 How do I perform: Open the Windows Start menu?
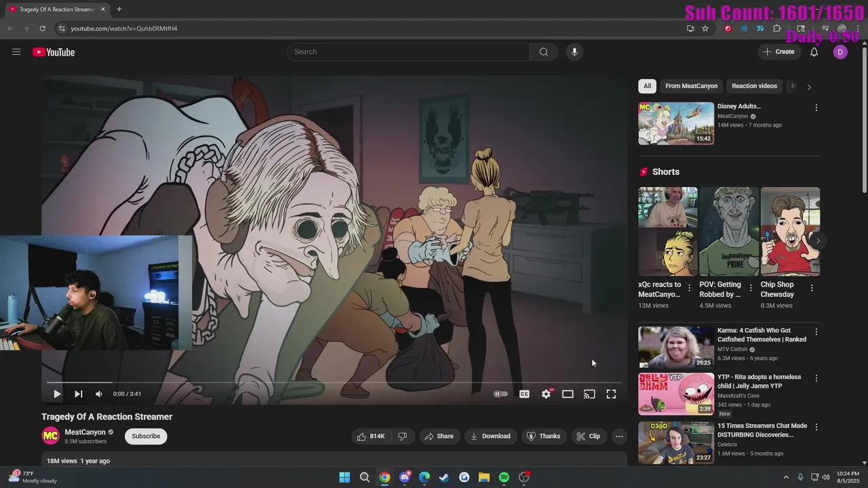click(x=344, y=477)
